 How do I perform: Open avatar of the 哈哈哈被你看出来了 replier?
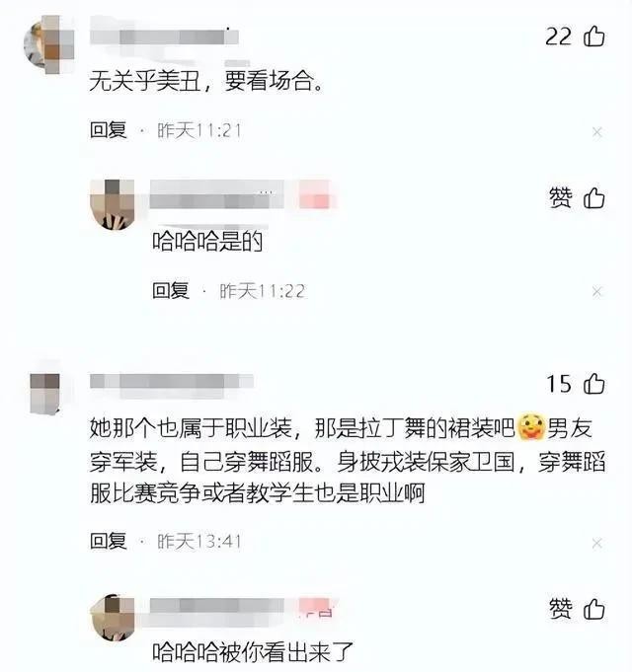point(113,618)
